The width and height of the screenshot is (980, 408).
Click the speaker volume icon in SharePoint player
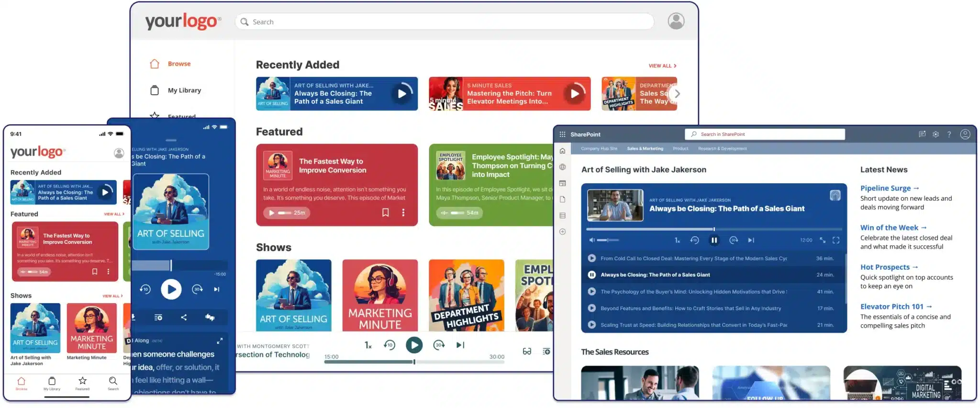coord(592,240)
